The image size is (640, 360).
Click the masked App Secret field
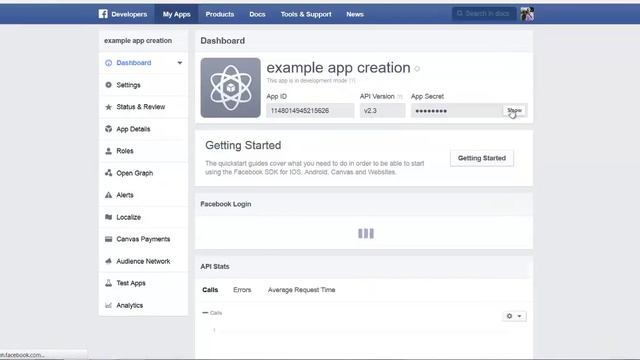pos(456,111)
